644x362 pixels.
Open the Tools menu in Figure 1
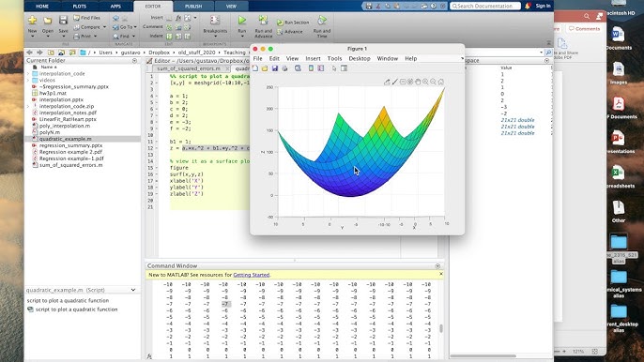(x=334, y=58)
